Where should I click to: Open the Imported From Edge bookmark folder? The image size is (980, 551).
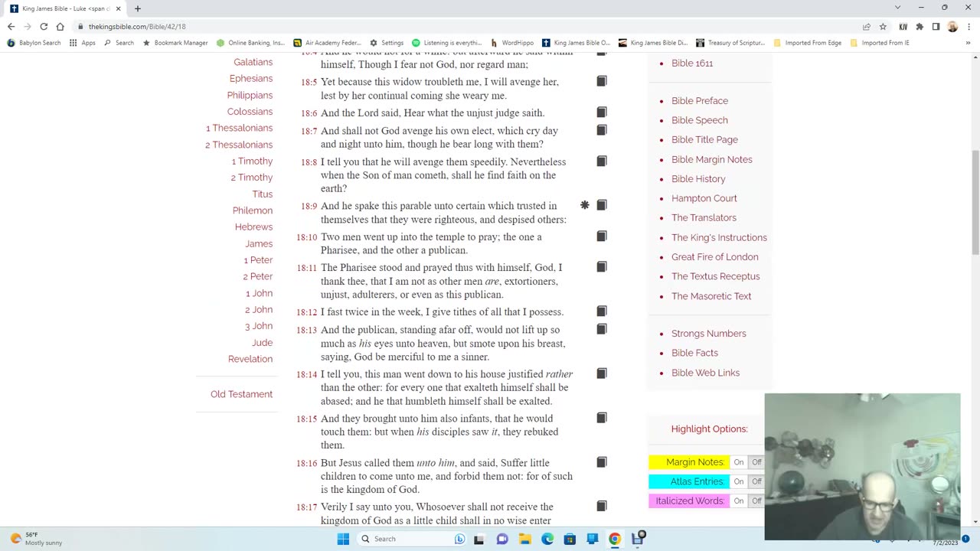coord(807,43)
